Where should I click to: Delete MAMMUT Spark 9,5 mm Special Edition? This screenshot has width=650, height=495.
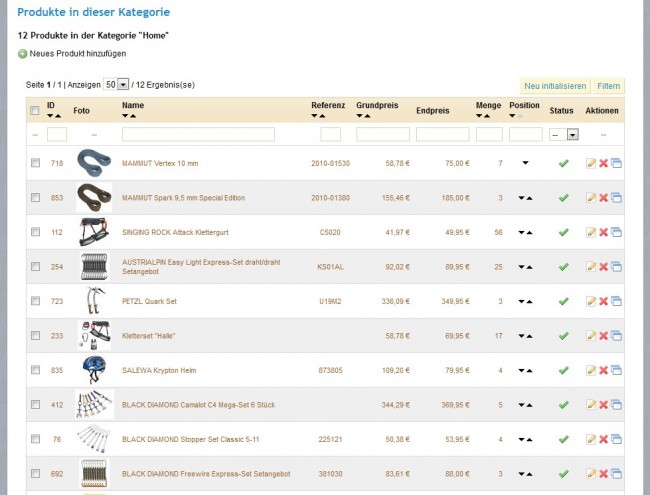(604, 198)
